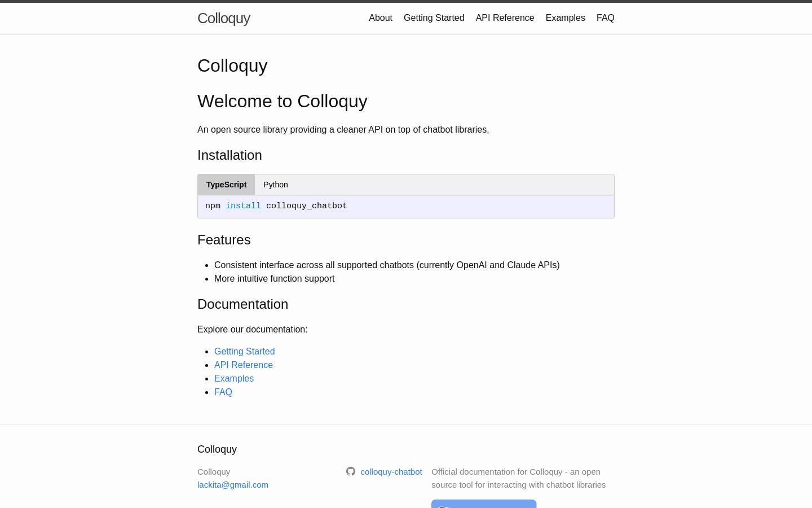Viewport: 812px width, 508px height.
Task: Follow the API Reference link in the Documentation list
Action: pyautogui.click(x=244, y=365)
